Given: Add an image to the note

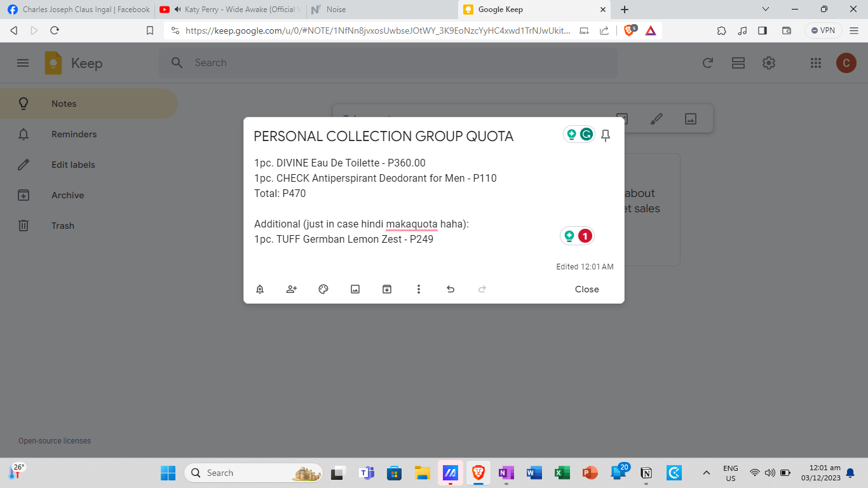Looking at the screenshot, I should [x=355, y=289].
